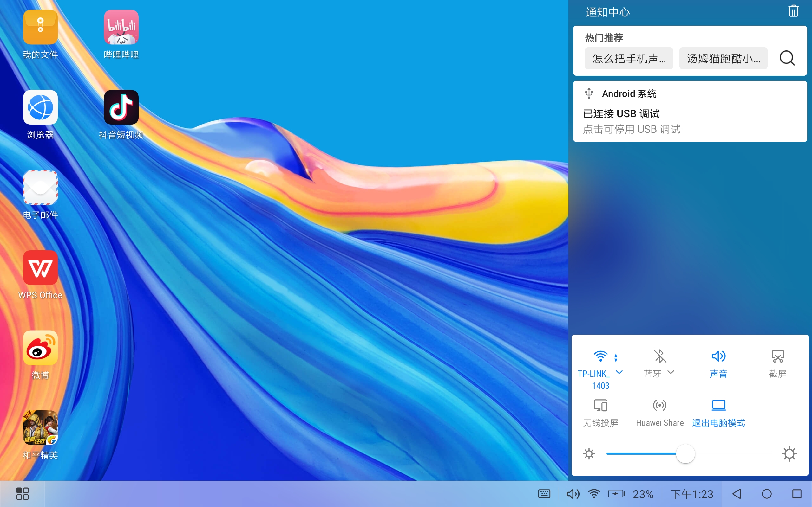Launch 抖音短视频 from the desktop
812x507 pixels.
point(121,107)
